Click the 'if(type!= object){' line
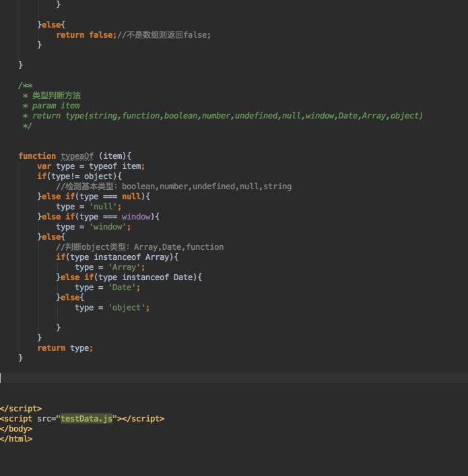The image size is (468, 476). (79, 176)
